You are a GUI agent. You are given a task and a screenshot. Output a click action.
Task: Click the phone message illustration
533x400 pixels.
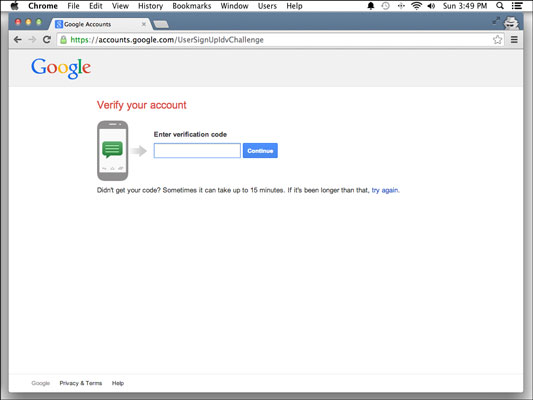(x=113, y=151)
